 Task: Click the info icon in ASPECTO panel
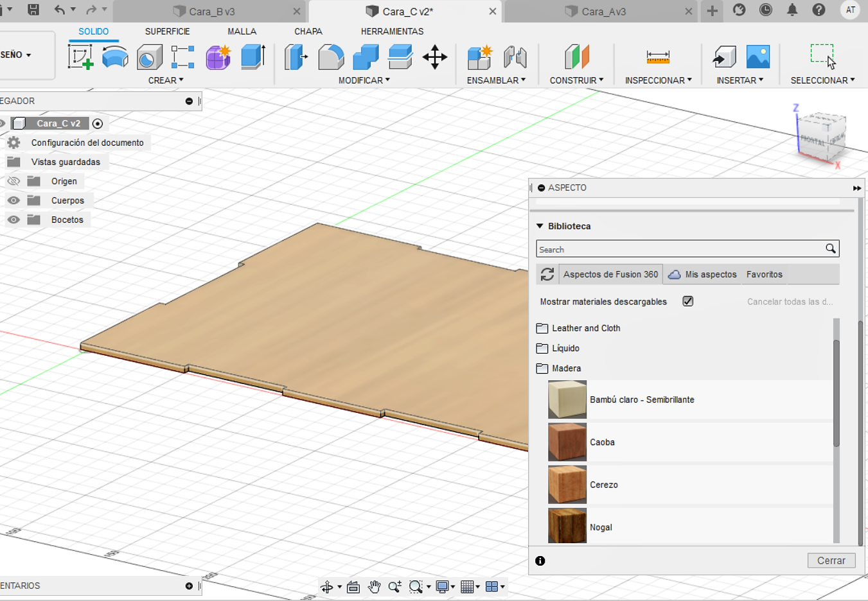(x=540, y=561)
